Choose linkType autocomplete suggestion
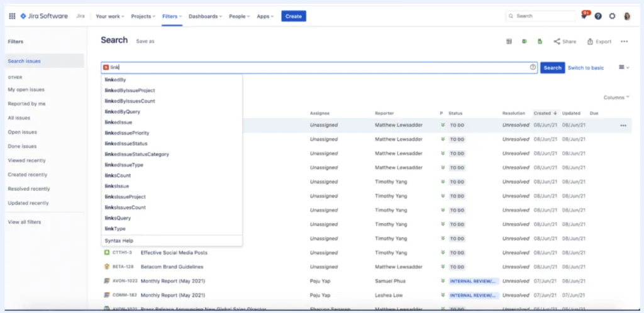Screen dimensions: 644x313 (x=115, y=229)
